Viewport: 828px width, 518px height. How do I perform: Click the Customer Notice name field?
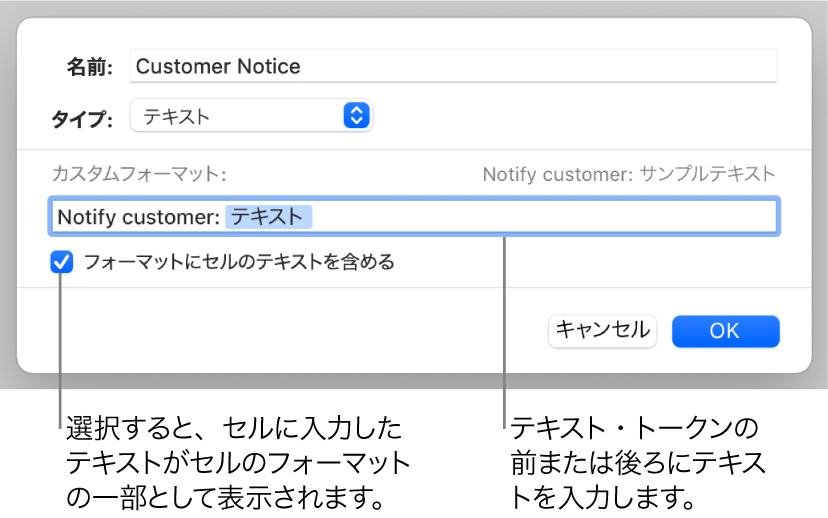(453, 66)
